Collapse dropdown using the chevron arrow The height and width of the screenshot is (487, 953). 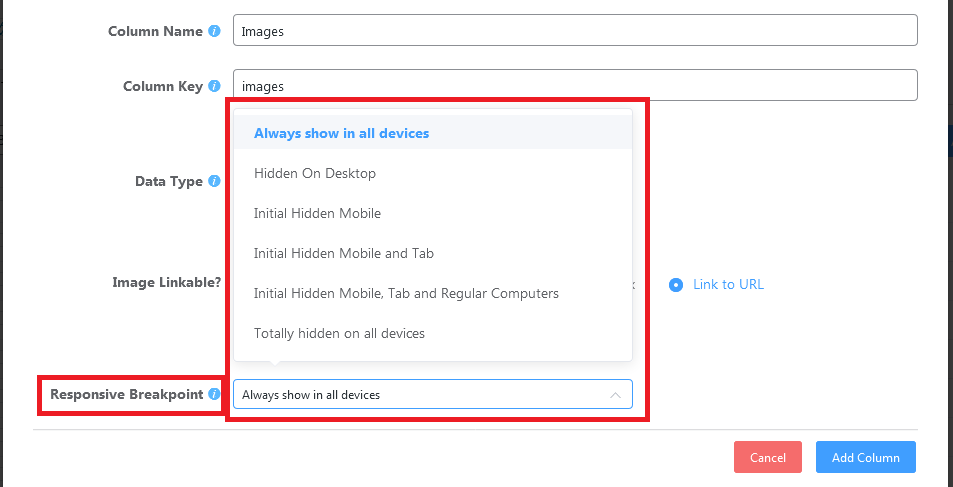point(615,395)
